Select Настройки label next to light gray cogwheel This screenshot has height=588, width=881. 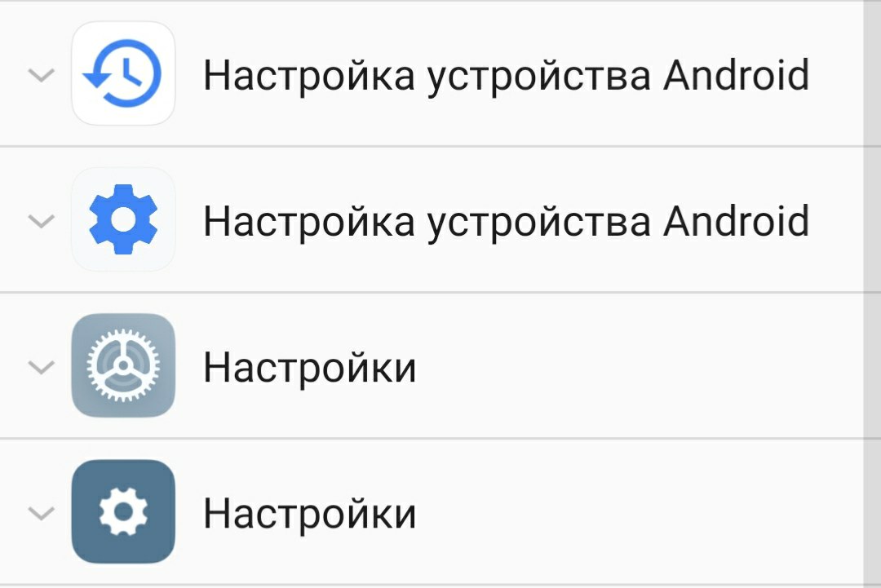[x=310, y=367]
